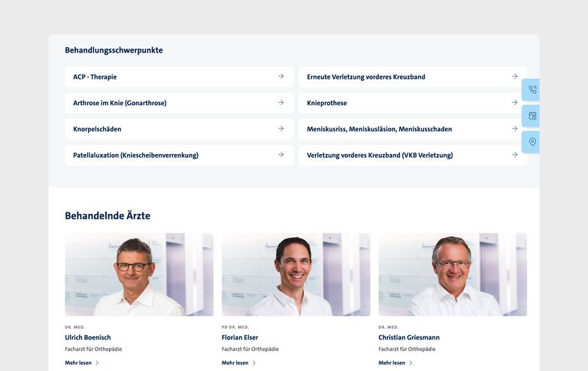The image size is (588, 371).
Task: Open the calendar appointment icon
Action: (x=532, y=116)
